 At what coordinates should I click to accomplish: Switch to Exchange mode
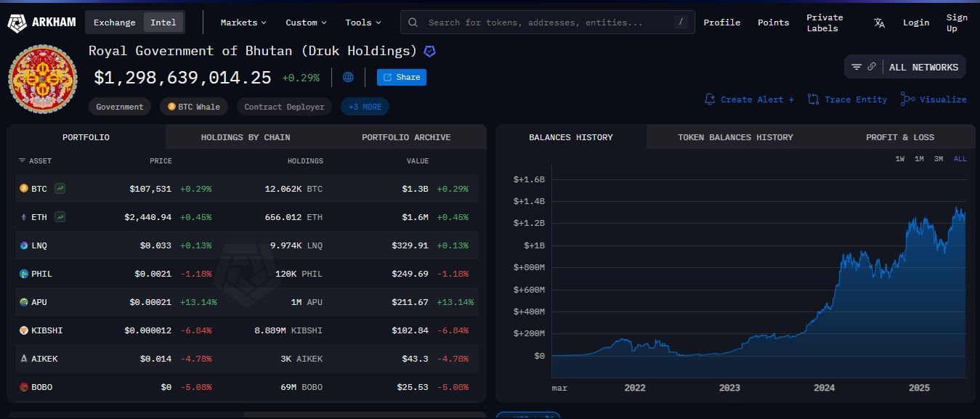tap(115, 23)
